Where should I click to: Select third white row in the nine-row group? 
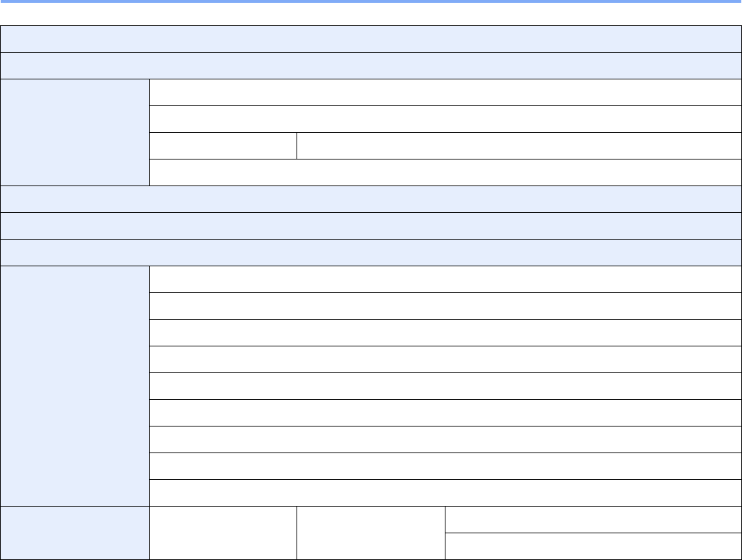click(x=445, y=332)
